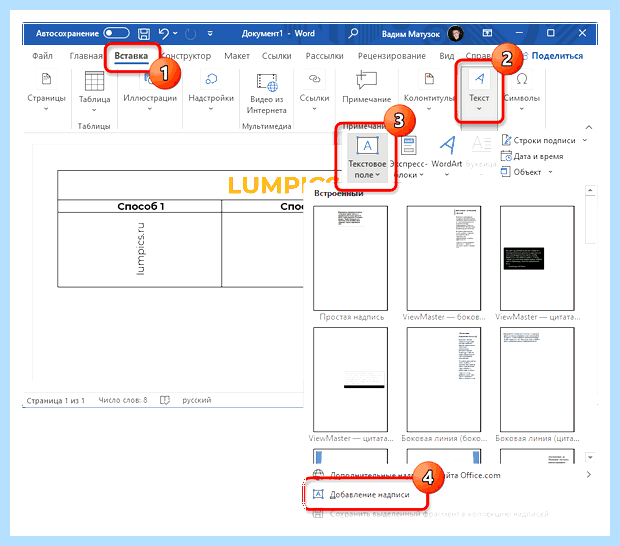
Task: Insert Дата и время
Action: 532,156
